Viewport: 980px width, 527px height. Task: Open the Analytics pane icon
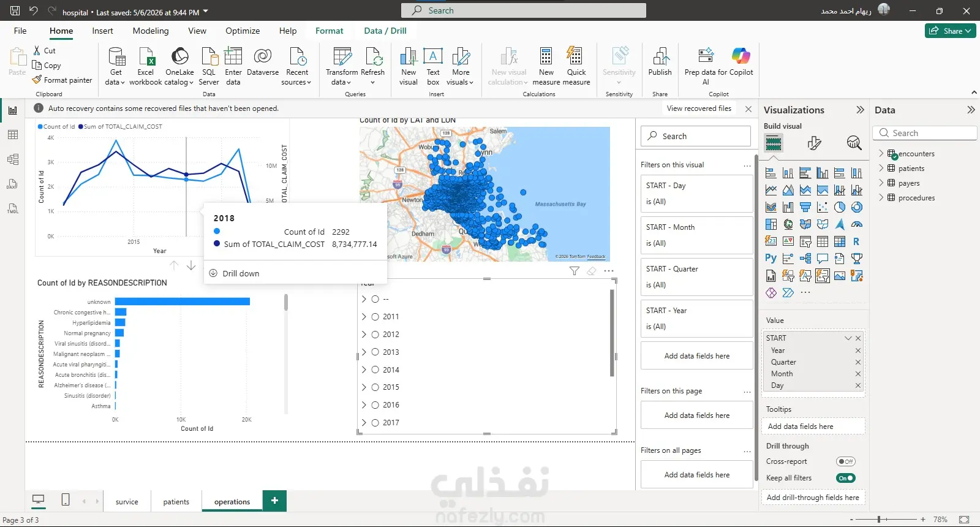(854, 143)
